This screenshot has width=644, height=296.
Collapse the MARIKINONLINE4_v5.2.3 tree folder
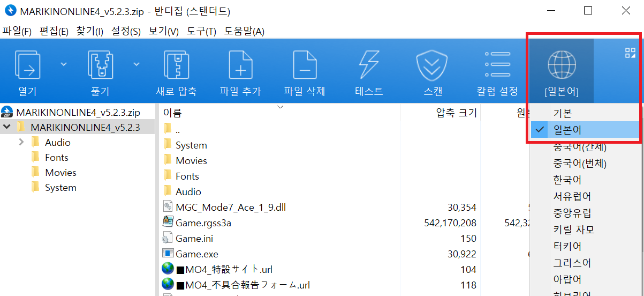[6, 127]
